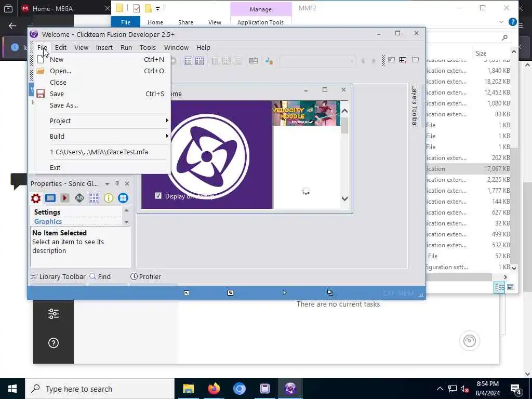This screenshot has width=532, height=399.
Task: Choose New from File menu
Action: 102,59
